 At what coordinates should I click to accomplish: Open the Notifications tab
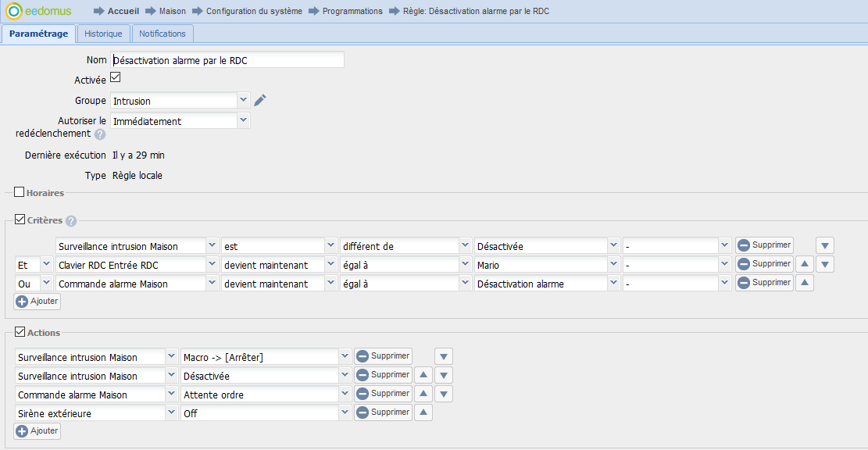click(163, 34)
